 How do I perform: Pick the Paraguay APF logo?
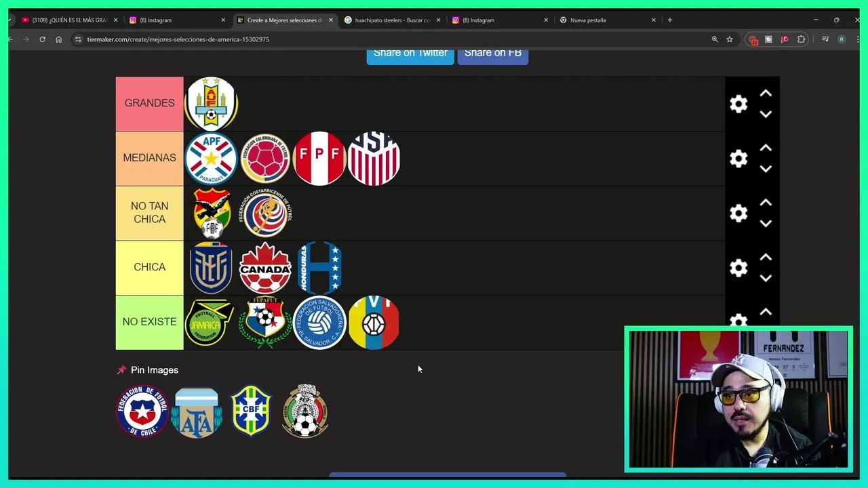[211, 159]
